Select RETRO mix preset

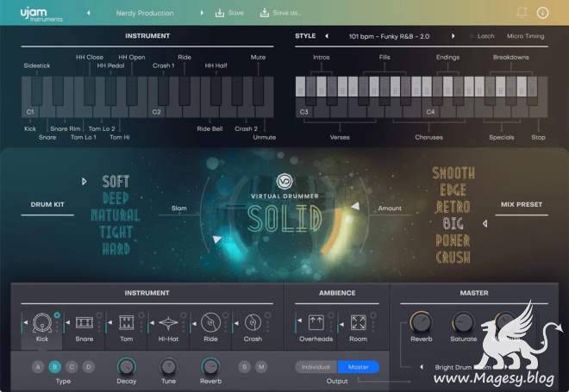453,207
